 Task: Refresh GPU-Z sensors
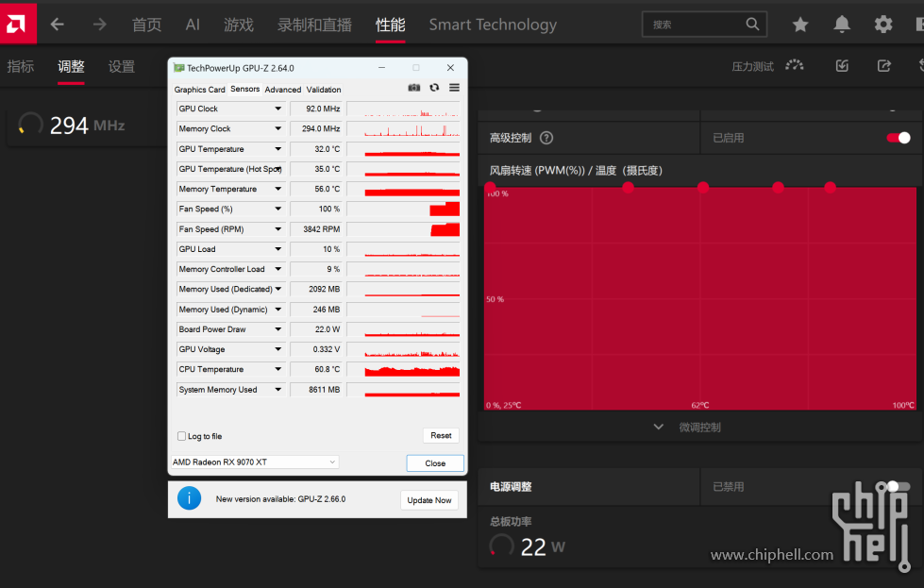pos(434,88)
